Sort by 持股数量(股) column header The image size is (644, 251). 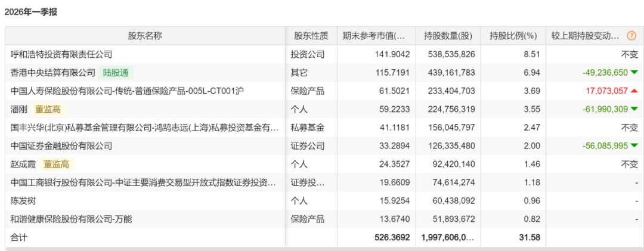pyautogui.click(x=448, y=36)
